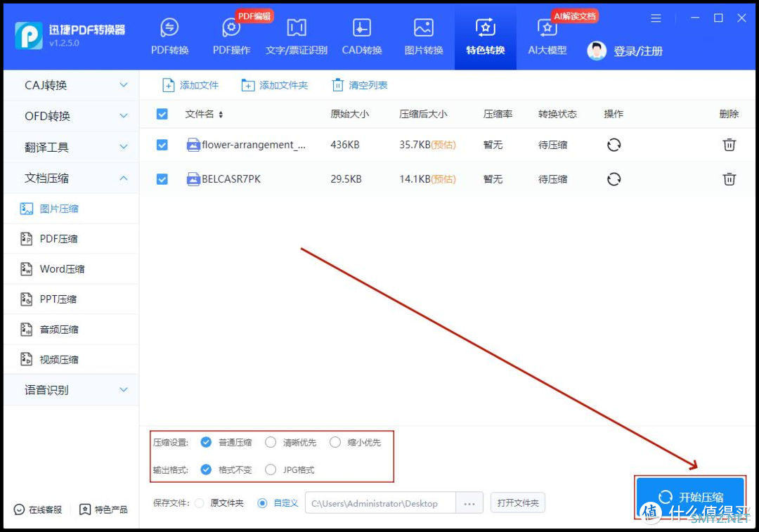Click the 开始压缩 button
759x532 pixels.
[690, 497]
